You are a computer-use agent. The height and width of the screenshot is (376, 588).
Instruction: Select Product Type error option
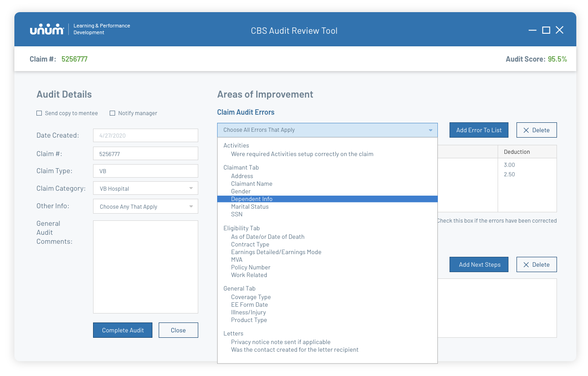click(x=249, y=320)
